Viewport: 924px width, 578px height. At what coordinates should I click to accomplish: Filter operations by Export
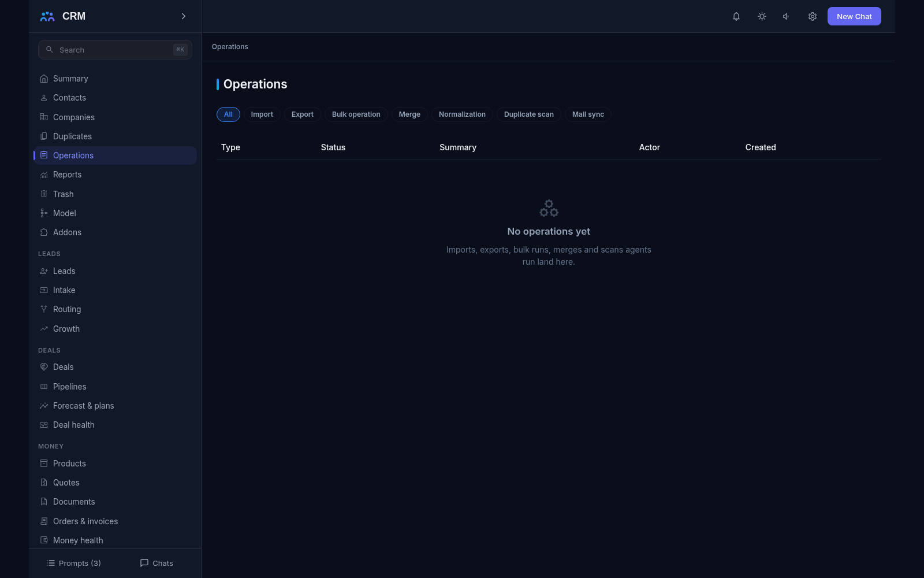[x=303, y=114]
